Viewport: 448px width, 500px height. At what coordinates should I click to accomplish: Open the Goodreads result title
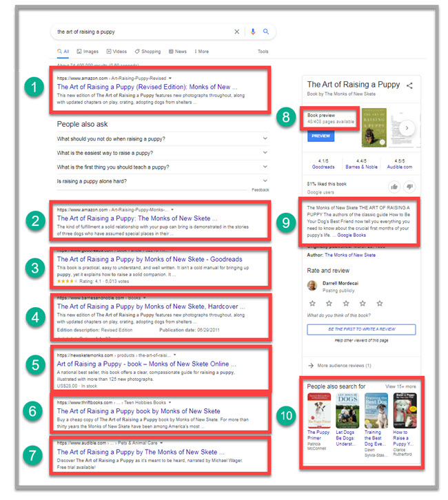coord(150,259)
